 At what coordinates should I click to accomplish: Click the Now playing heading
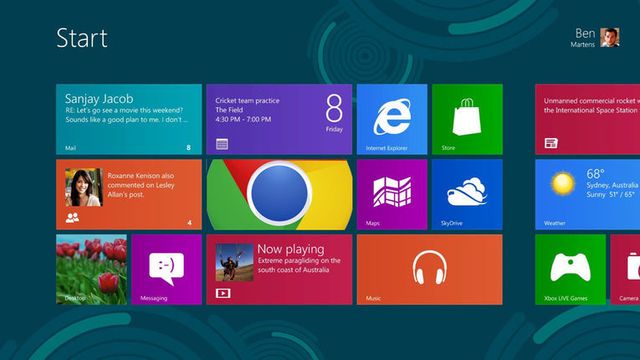[291, 249]
